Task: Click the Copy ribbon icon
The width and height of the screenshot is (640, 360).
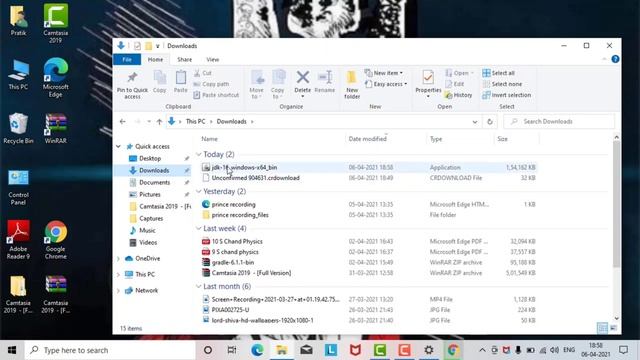Action: point(160,82)
